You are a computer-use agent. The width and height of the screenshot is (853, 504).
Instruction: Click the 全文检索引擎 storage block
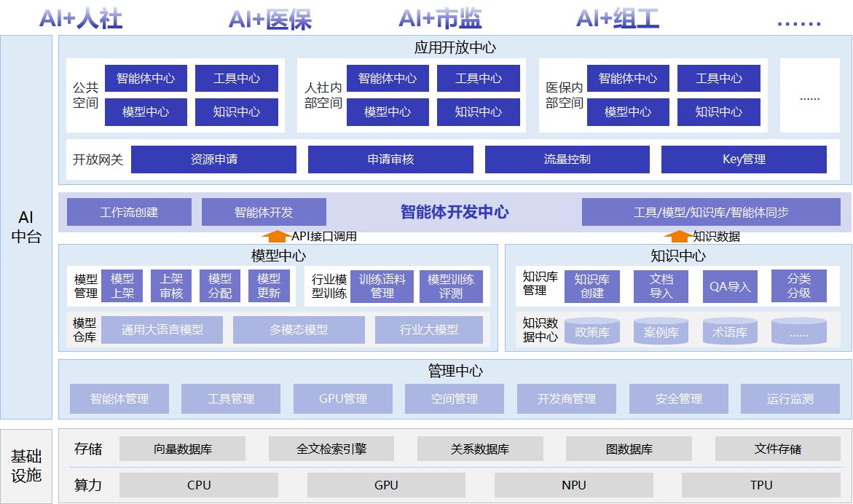tap(331, 449)
